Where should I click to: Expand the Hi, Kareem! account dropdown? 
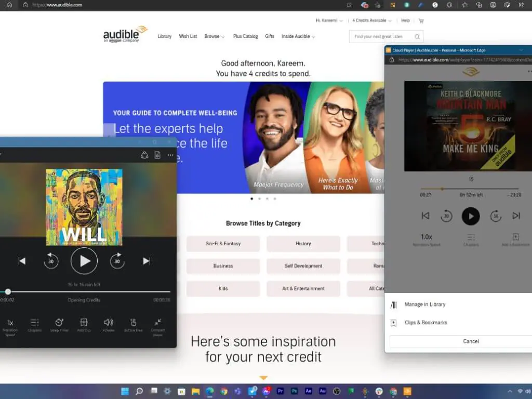click(329, 20)
